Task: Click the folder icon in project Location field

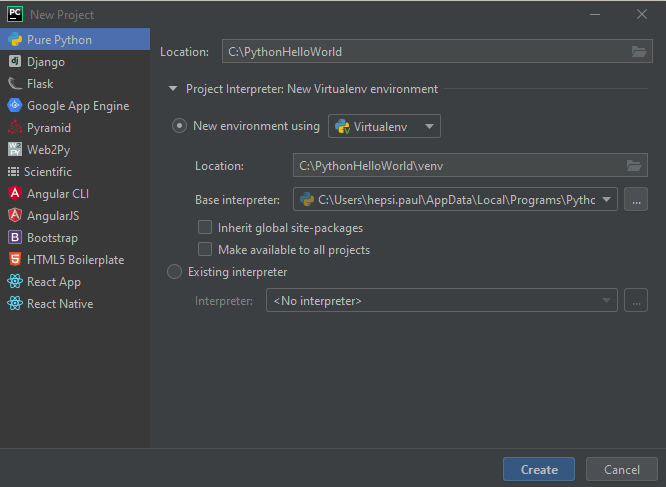Action: (x=638, y=52)
